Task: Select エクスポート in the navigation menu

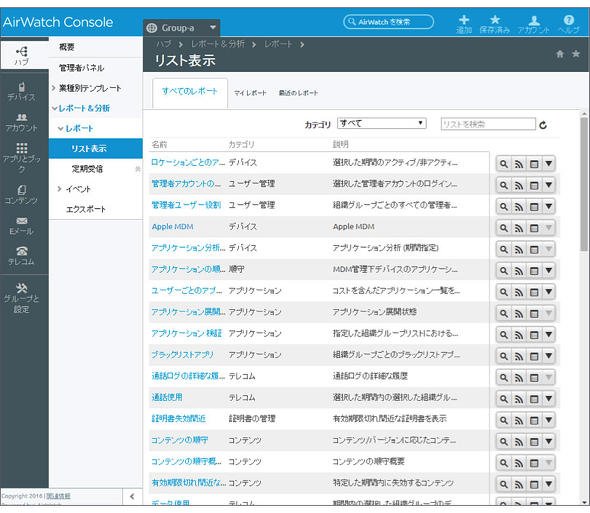Action: point(86,209)
